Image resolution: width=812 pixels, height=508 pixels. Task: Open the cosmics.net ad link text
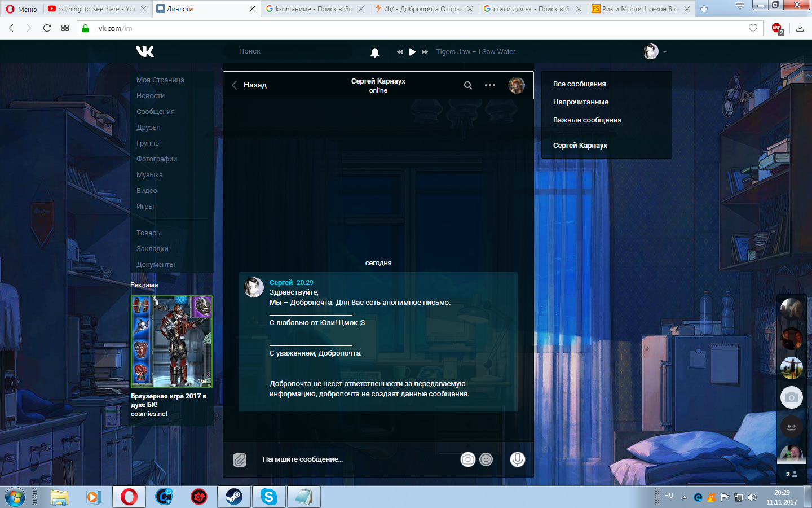(x=149, y=414)
